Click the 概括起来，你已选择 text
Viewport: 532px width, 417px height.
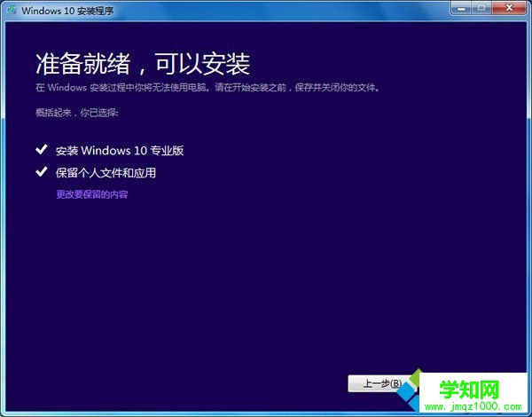[76, 113]
